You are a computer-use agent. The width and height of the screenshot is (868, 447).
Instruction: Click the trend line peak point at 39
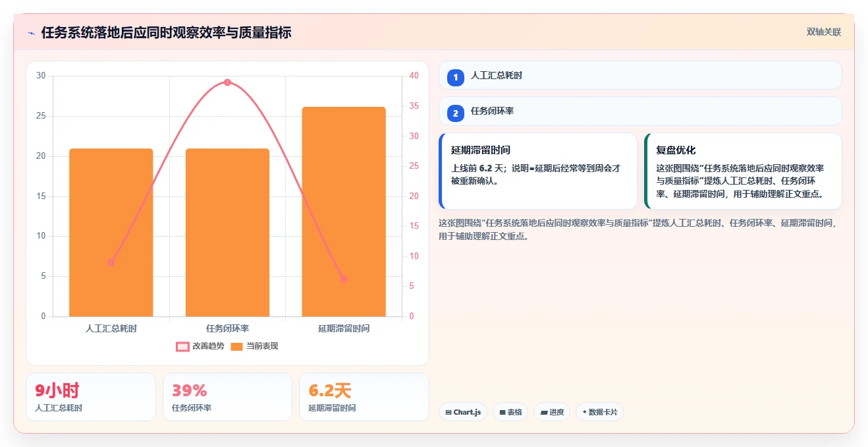(227, 82)
